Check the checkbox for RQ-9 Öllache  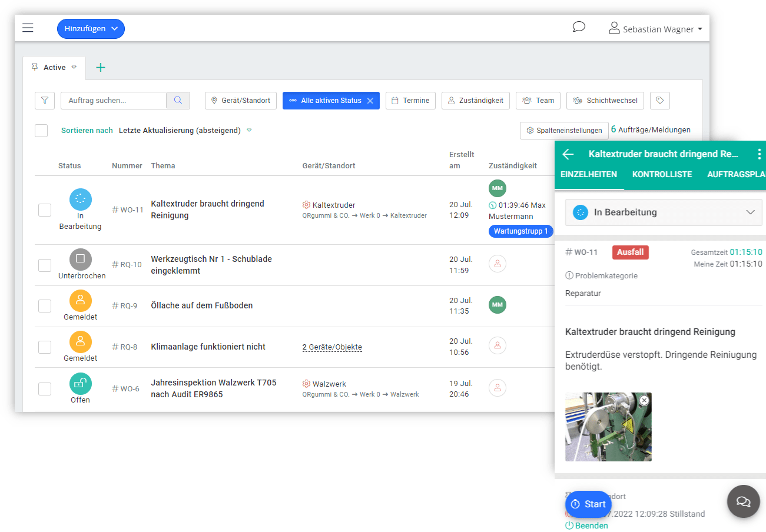(x=44, y=305)
